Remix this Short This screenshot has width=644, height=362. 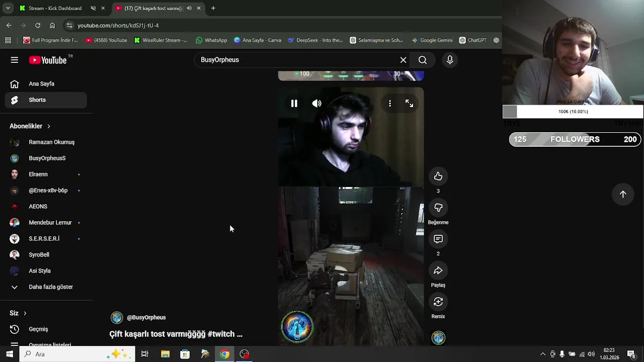point(438,302)
